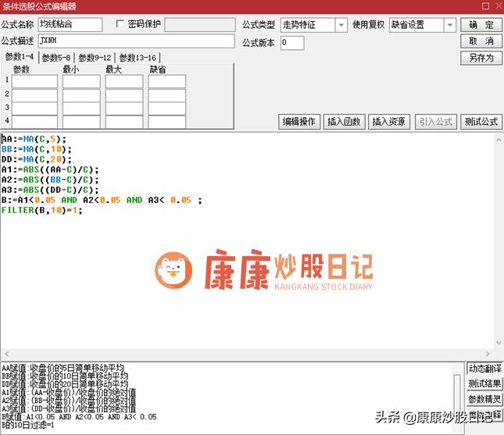The image size is (504, 435).
Task: Open the 编辑操作 button
Action: [x=299, y=122]
